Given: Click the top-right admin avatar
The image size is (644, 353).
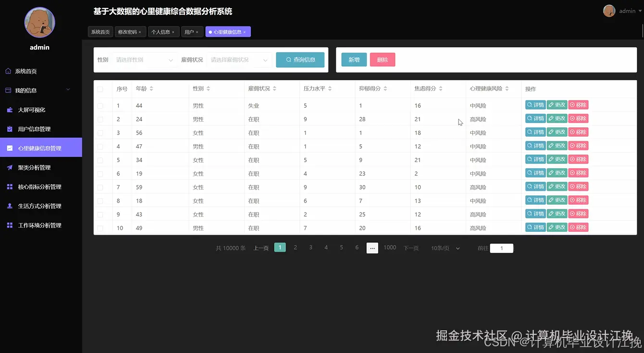Looking at the screenshot, I should 609,11.
